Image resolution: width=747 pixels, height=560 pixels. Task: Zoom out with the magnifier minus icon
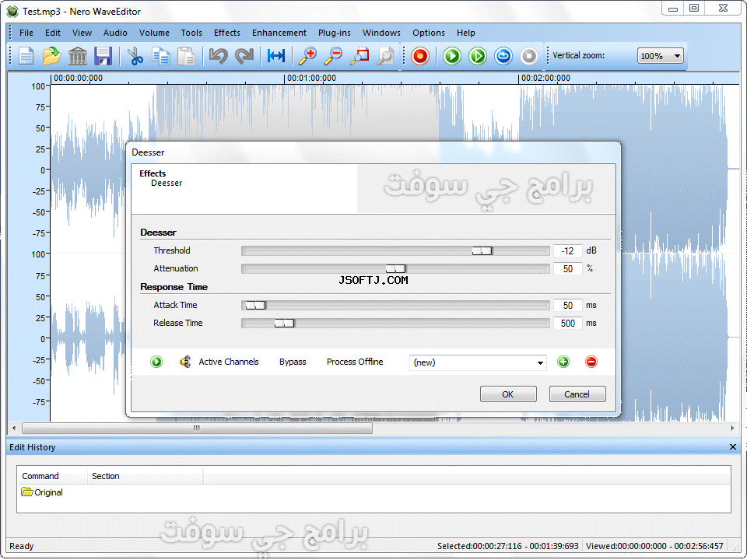[334, 56]
